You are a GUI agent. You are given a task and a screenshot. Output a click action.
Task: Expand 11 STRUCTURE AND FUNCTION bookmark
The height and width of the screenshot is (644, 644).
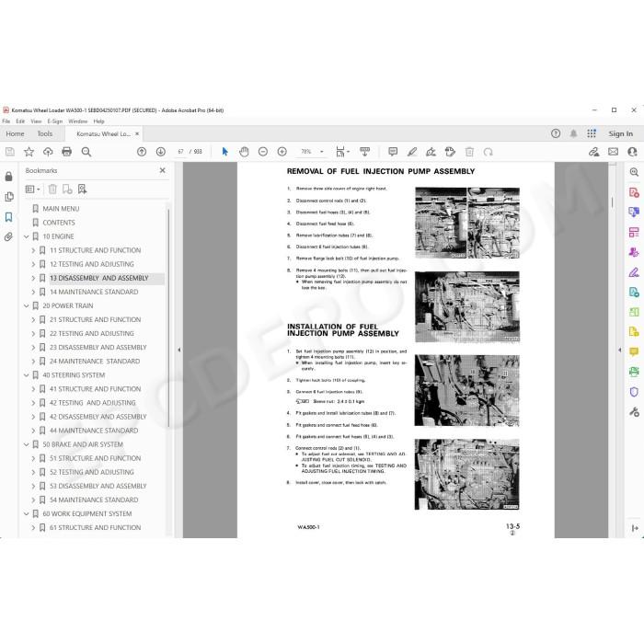pyautogui.click(x=33, y=250)
